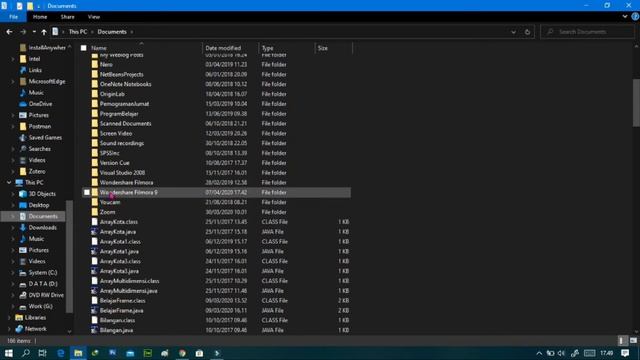
Task: Select the SPSSInc folder
Action: (110, 153)
